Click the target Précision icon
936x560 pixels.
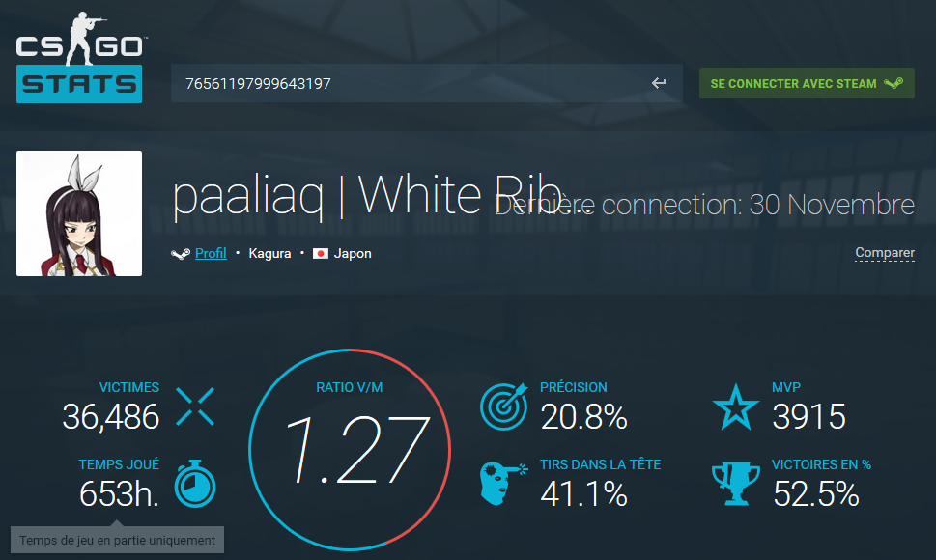pos(504,406)
